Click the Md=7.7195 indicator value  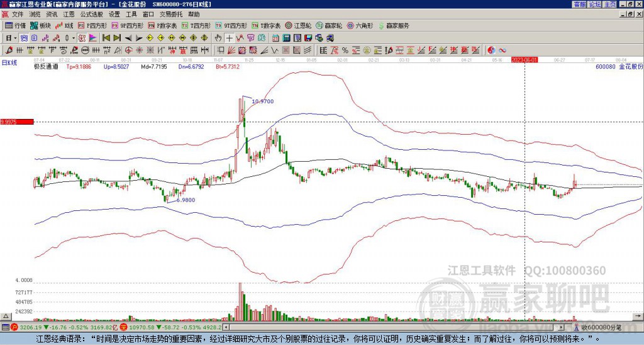(x=155, y=66)
